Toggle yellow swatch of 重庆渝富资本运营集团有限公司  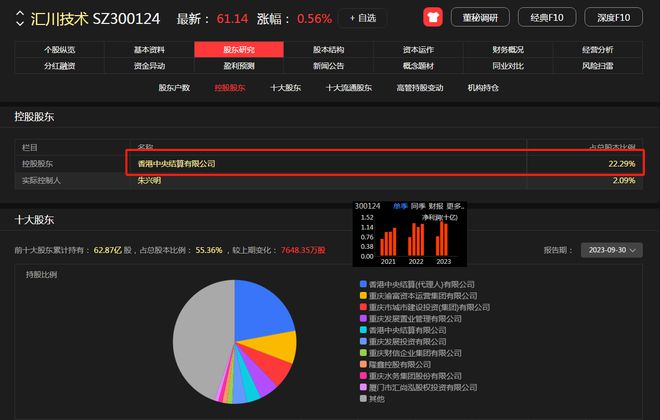coord(363,295)
